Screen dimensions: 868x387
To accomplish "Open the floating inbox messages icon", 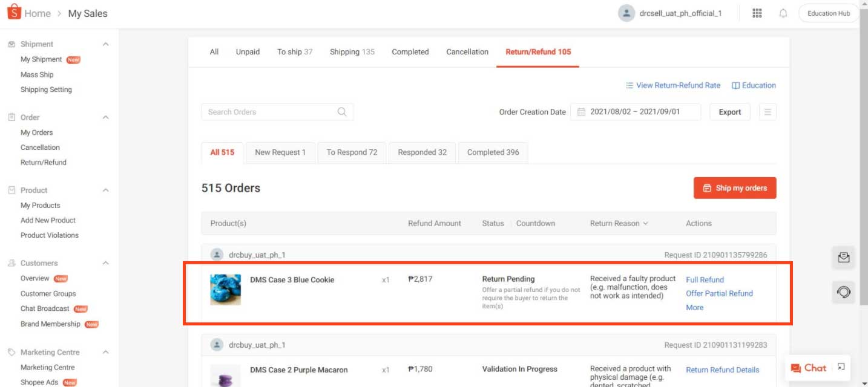I will pos(843,258).
